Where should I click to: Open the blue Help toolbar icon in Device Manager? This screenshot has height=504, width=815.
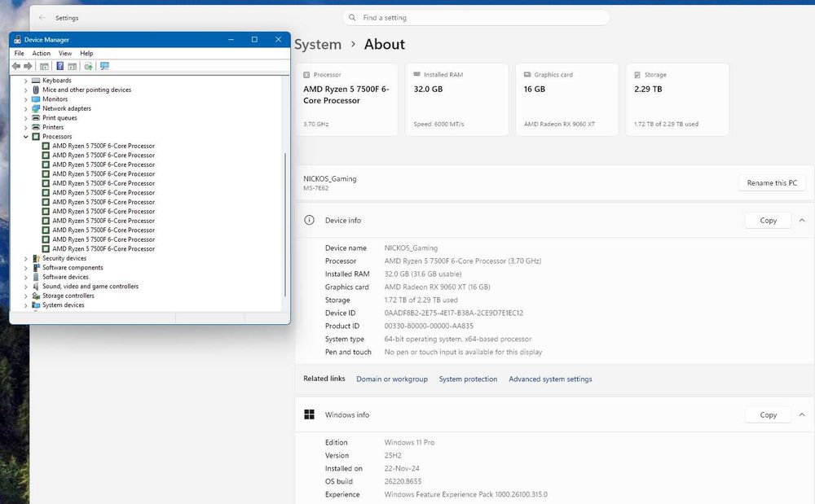pyautogui.click(x=59, y=66)
